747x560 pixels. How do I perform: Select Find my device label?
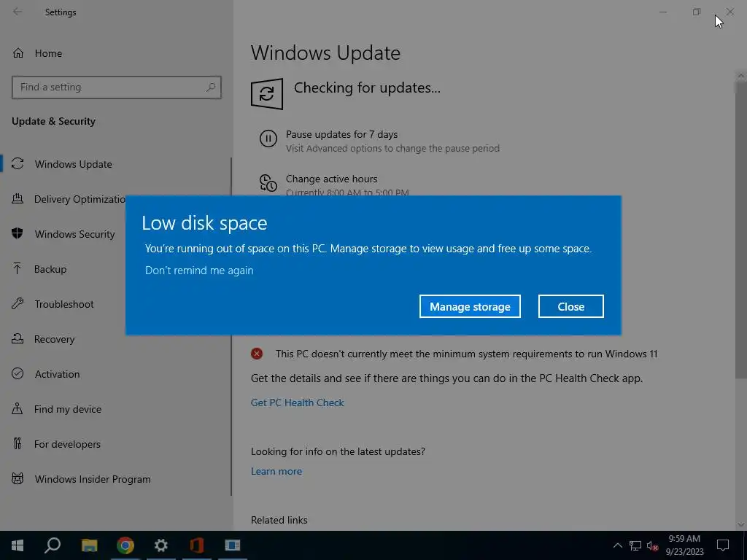(68, 409)
